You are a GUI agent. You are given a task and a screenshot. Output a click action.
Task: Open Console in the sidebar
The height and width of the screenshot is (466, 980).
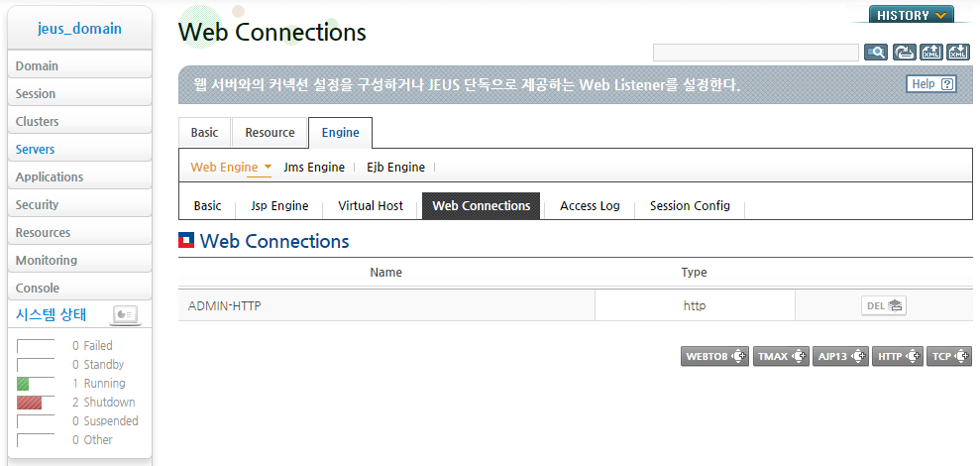(79, 288)
